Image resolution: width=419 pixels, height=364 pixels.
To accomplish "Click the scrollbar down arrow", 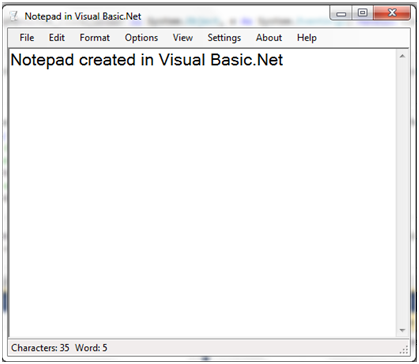I will [402, 330].
